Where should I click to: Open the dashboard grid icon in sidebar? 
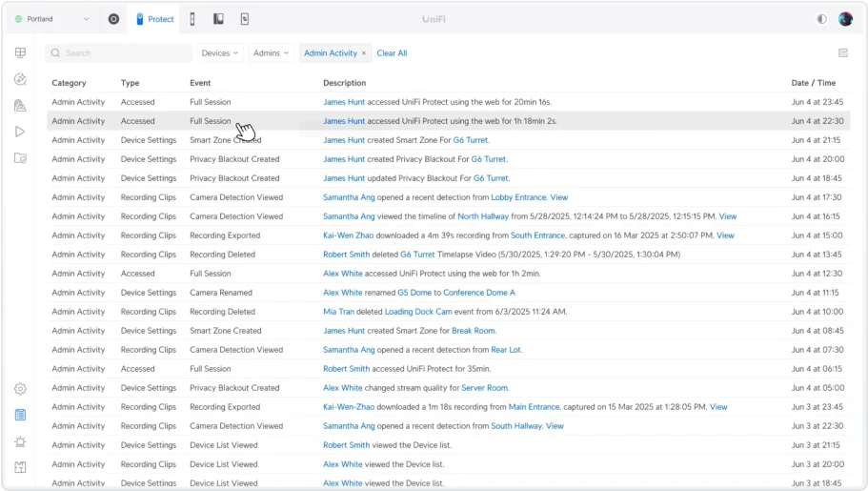(x=20, y=52)
